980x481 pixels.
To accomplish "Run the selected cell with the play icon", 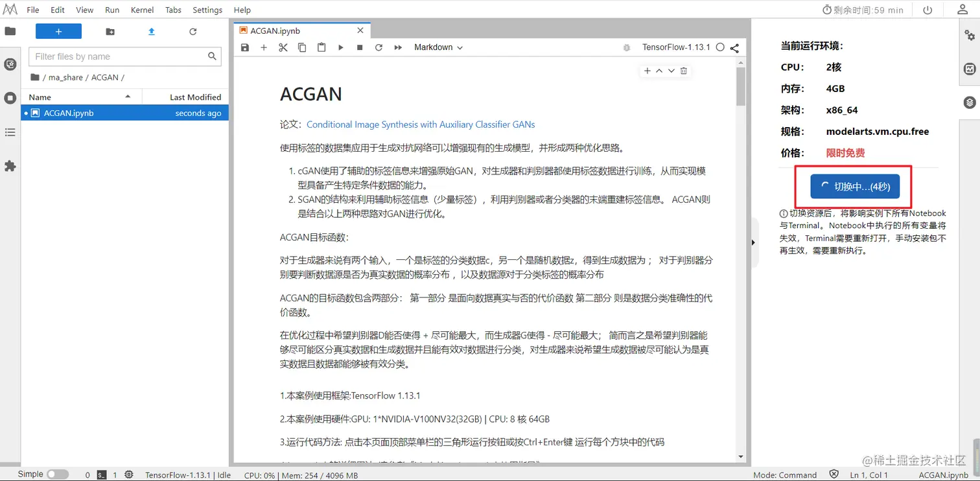I will (x=341, y=47).
